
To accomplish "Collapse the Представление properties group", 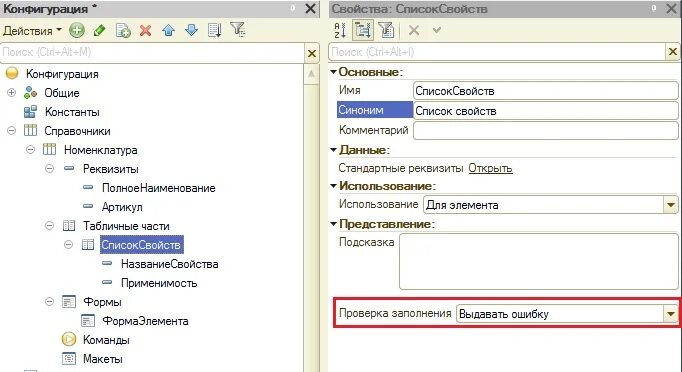I will click(x=334, y=224).
